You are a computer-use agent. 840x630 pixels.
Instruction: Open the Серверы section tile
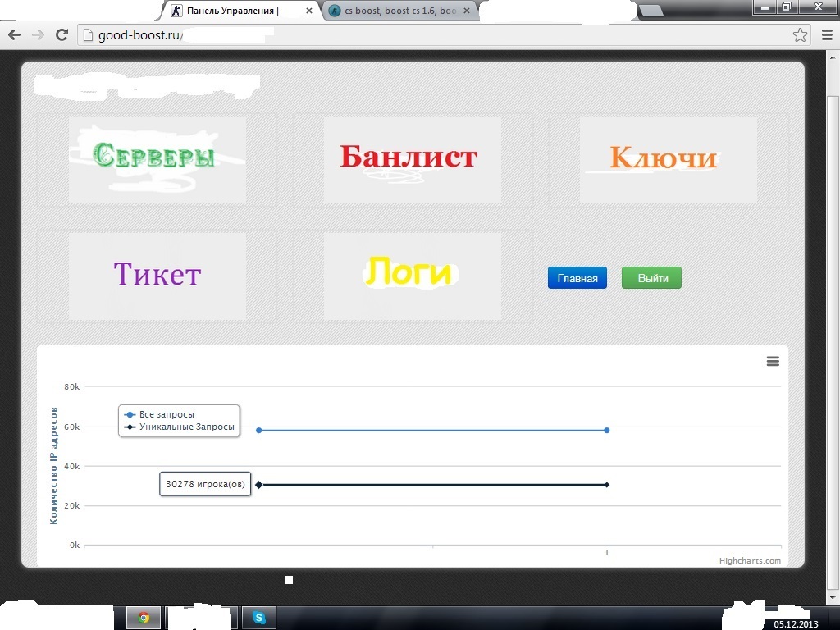tap(157, 160)
